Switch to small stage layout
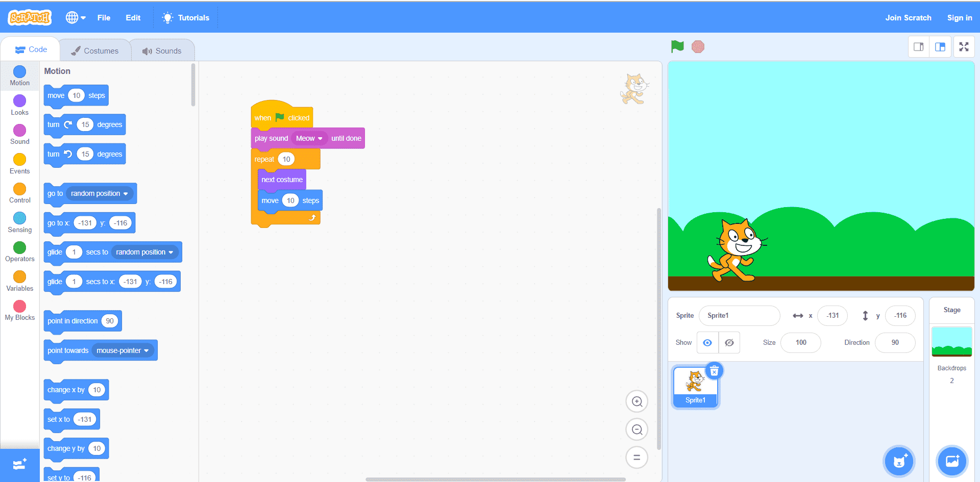Screen dimensions: 980x482 (919, 47)
